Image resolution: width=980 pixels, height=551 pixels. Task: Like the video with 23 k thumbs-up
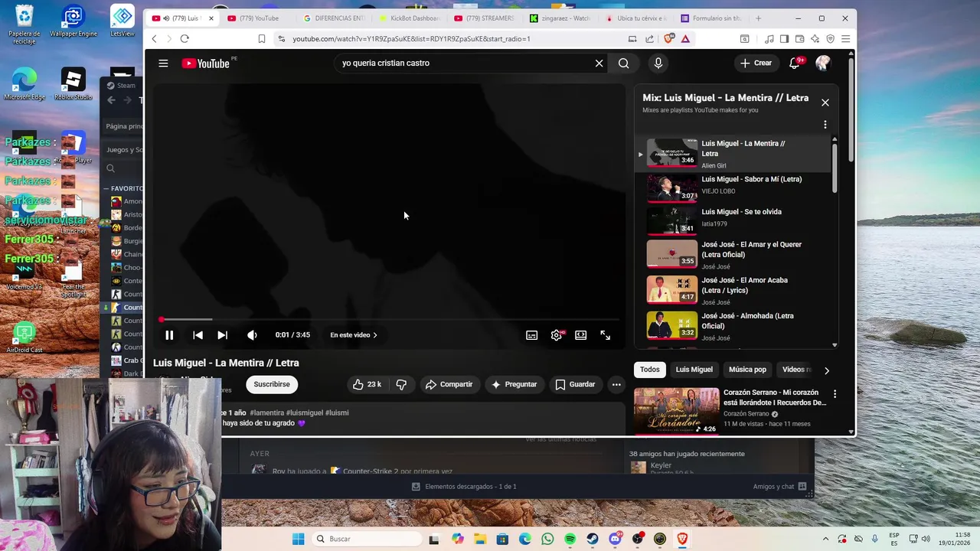367,384
